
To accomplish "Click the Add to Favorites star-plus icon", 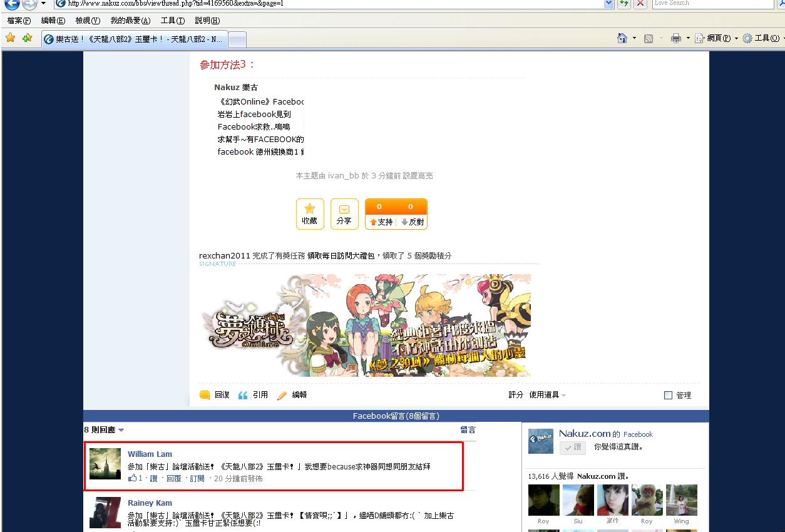I will pos(27,38).
